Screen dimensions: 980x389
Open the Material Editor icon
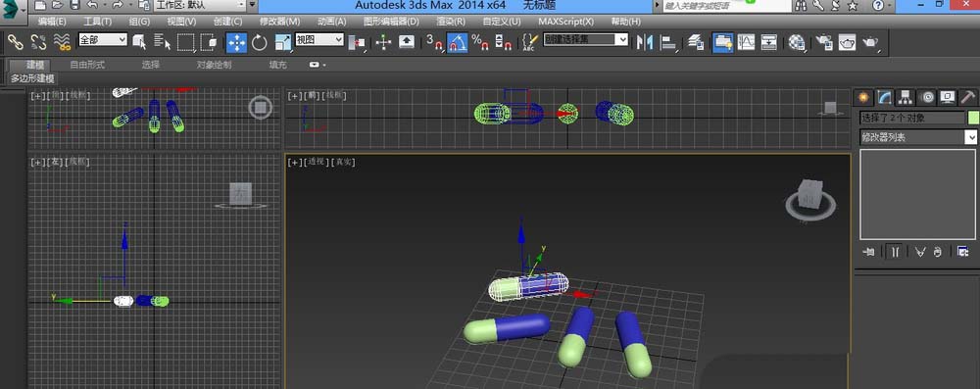click(x=796, y=42)
